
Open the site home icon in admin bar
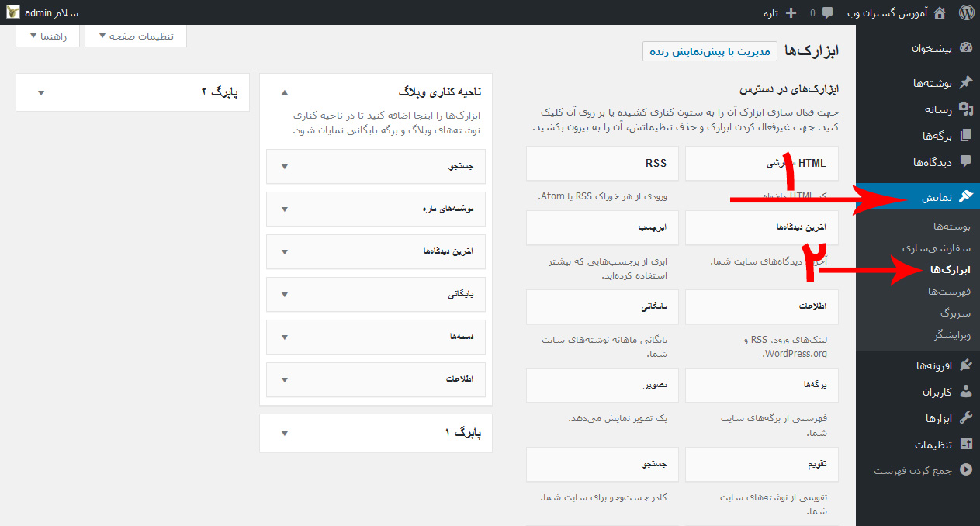940,12
